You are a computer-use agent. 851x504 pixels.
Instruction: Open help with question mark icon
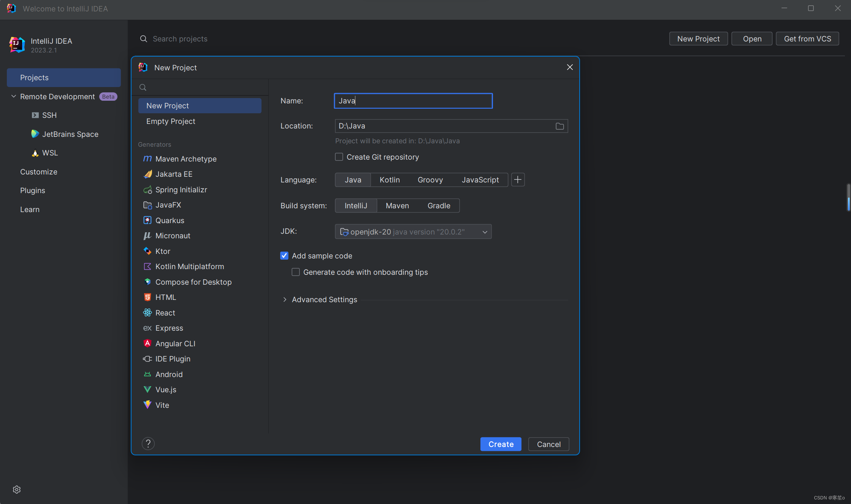tap(148, 444)
